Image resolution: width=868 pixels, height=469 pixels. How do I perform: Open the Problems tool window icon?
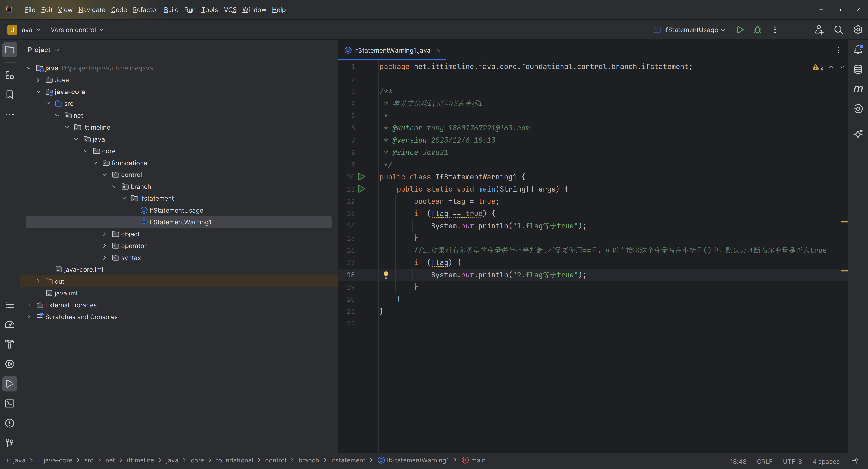point(10,423)
